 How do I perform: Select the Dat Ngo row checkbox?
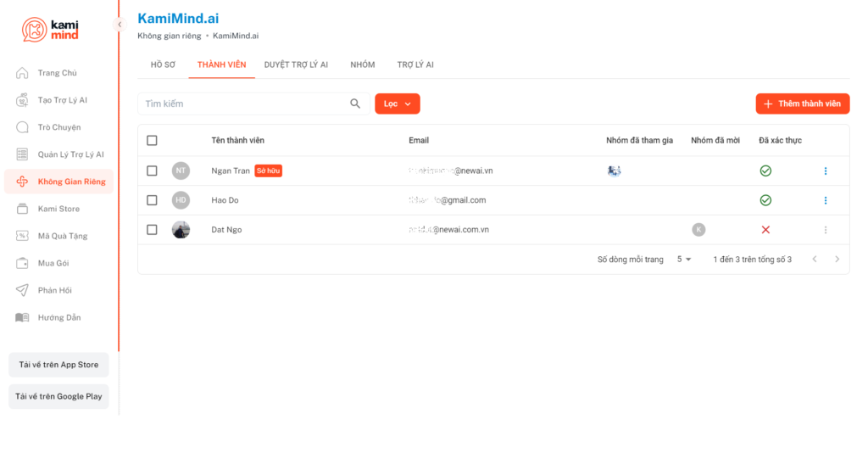pos(152,229)
